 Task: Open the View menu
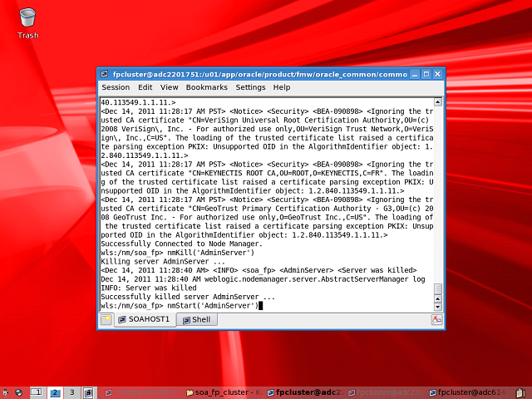tap(169, 87)
